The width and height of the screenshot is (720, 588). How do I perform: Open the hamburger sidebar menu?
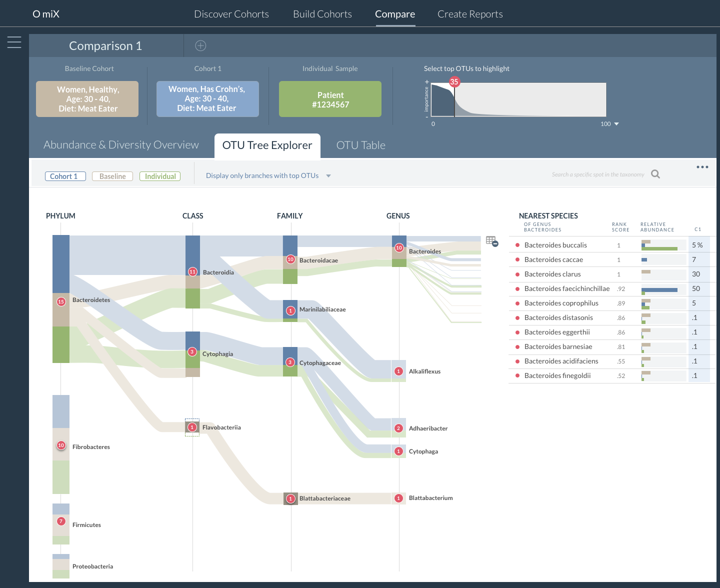[14, 42]
